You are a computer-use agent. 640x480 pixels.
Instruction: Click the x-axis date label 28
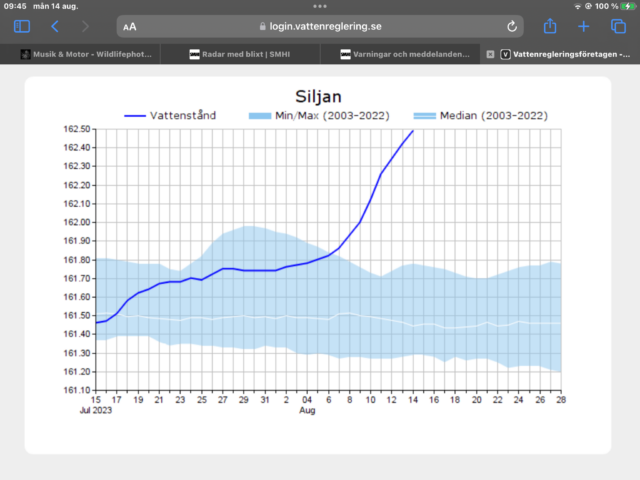click(x=561, y=400)
